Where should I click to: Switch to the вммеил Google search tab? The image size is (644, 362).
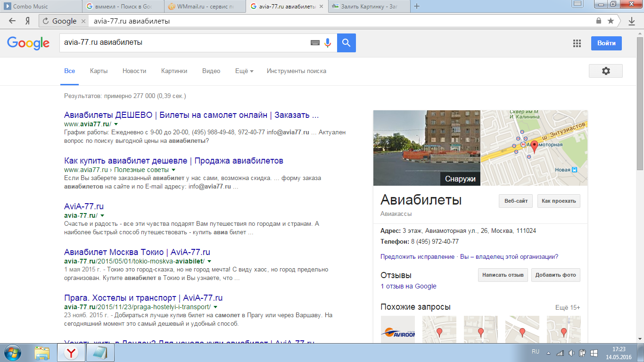point(124,7)
